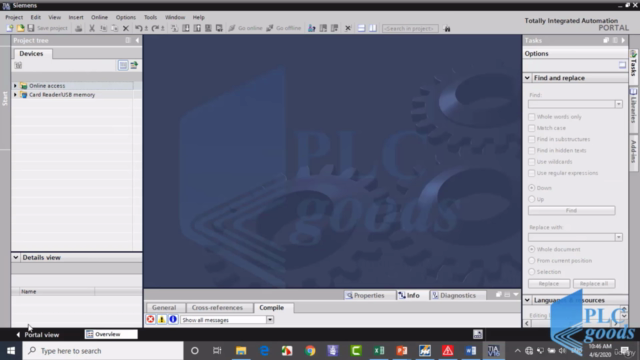Enable Find in substructures checkbox

[x=531, y=139]
